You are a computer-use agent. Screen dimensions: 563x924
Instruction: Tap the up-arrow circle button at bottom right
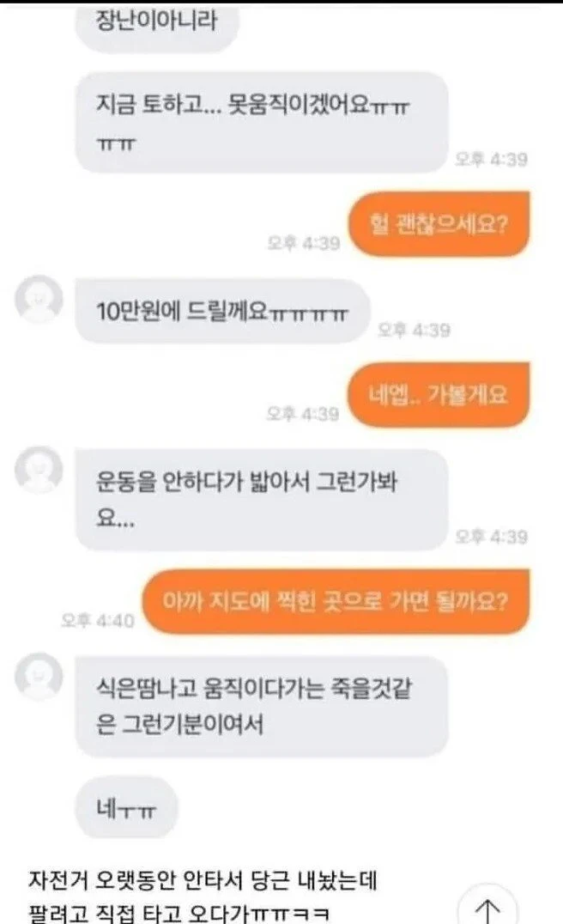click(x=487, y=906)
